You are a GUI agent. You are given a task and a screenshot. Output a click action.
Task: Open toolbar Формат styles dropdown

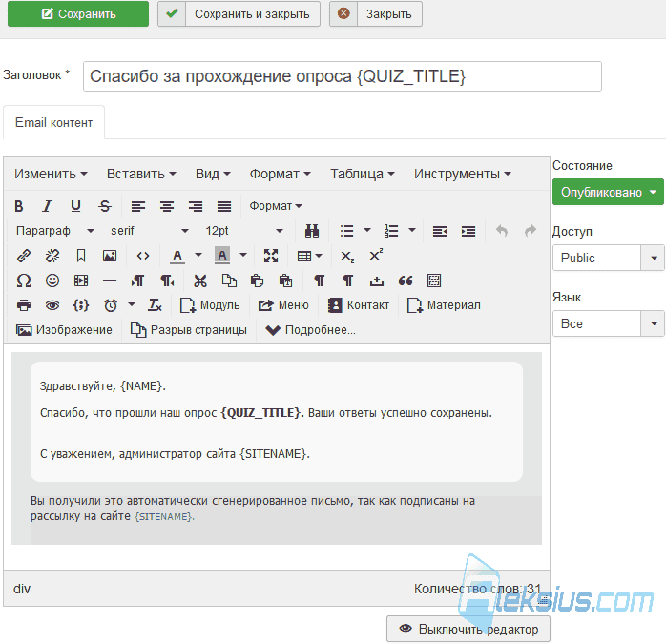(x=275, y=206)
